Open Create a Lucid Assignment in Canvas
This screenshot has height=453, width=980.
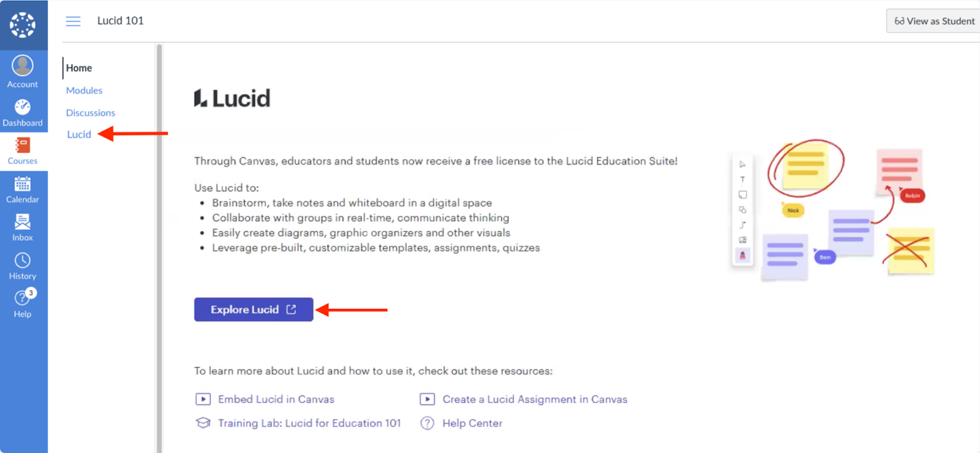[x=535, y=399]
